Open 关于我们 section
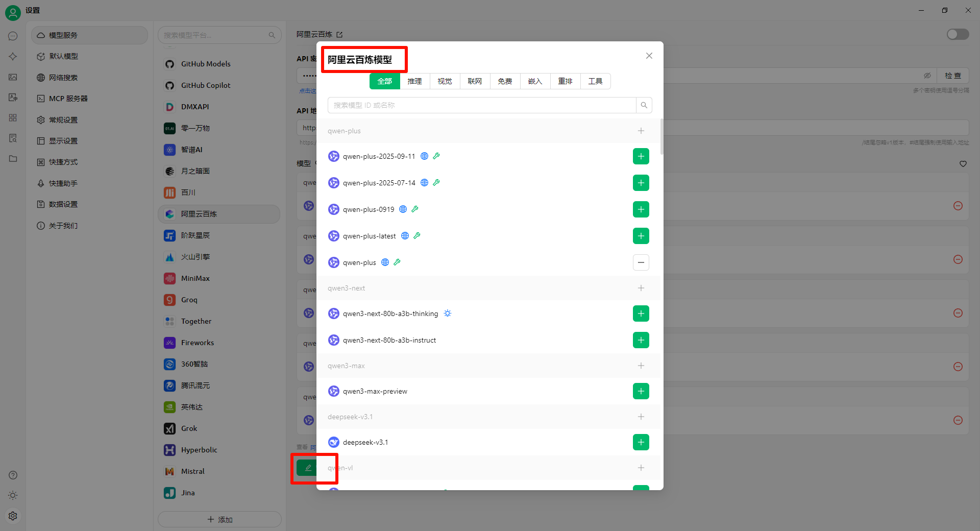 tap(89, 226)
